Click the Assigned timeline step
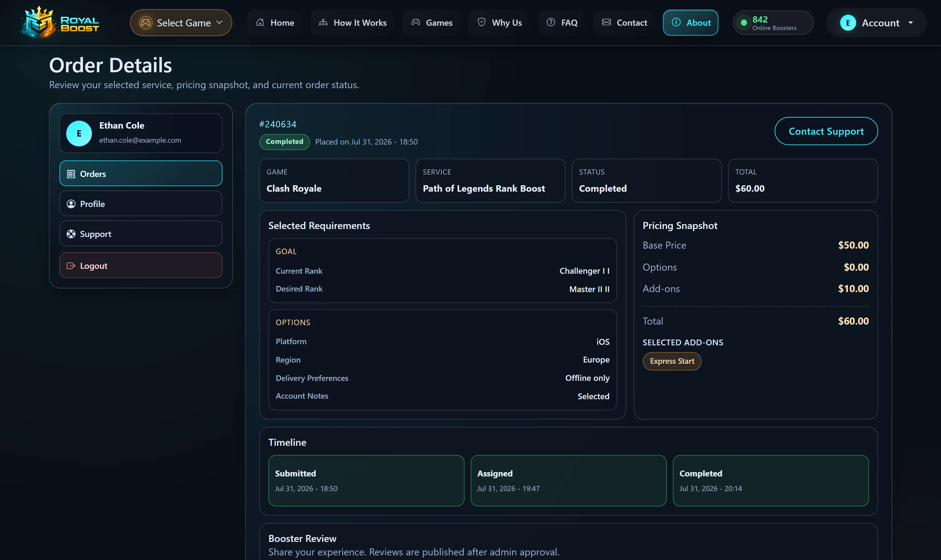The image size is (941, 560). [x=568, y=480]
